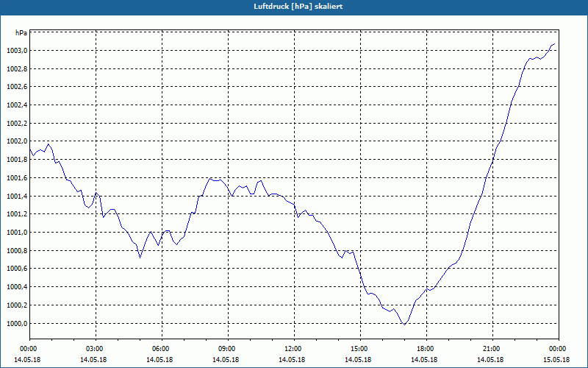Select the 1000,0 y-axis value
This screenshot has width=588, height=368.
click(17, 324)
